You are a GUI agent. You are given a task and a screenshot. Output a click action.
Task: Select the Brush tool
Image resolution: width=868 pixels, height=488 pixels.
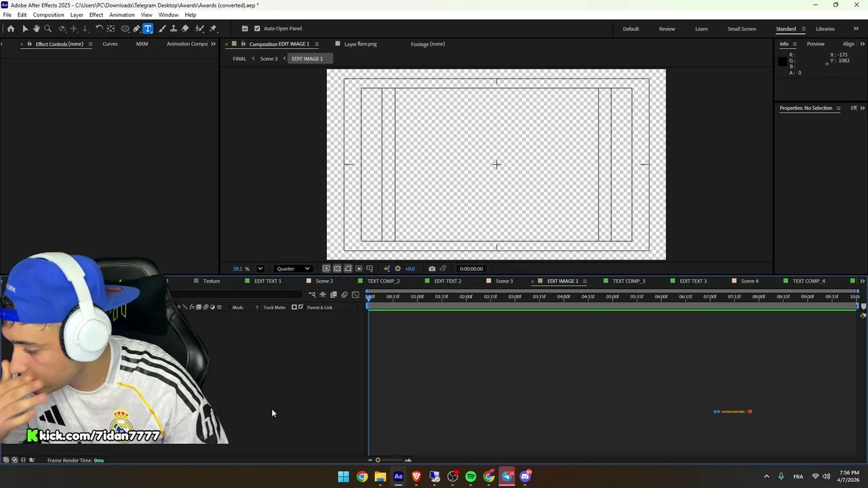click(x=162, y=28)
